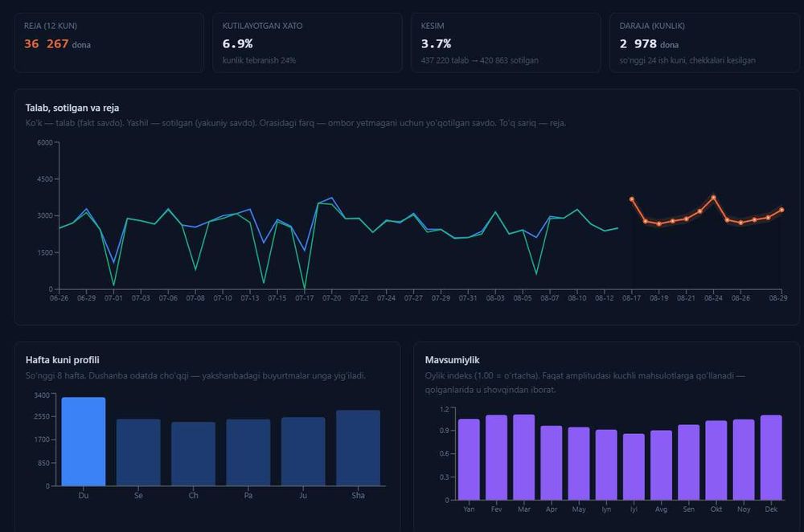Click the Sha weekday bar

point(358,448)
